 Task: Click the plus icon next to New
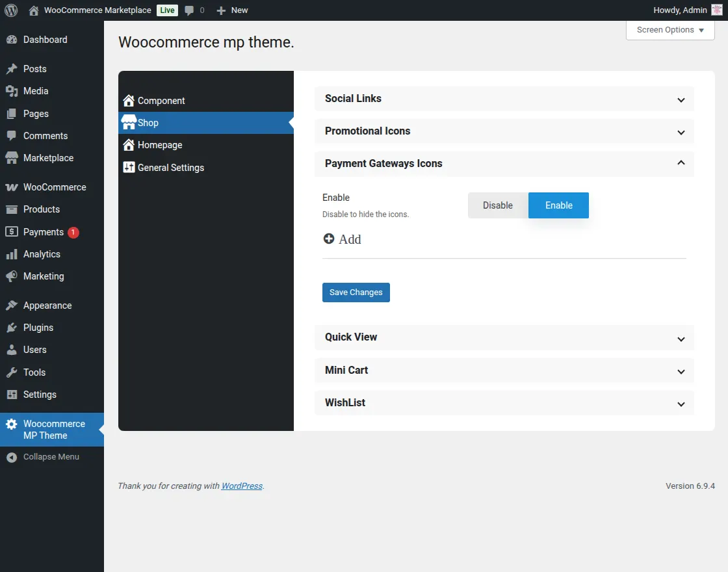pos(221,10)
